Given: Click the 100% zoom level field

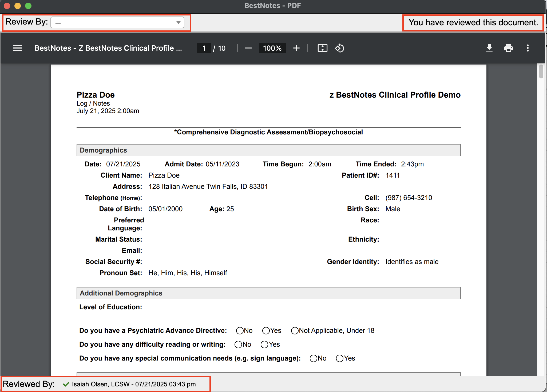Looking at the screenshot, I should coord(272,48).
